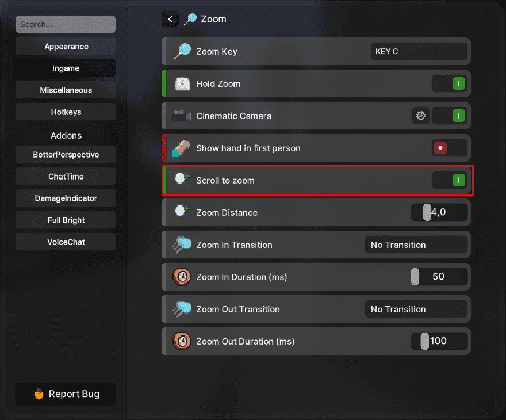Click the Cinematic Camera movie camera icon

pos(182,116)
